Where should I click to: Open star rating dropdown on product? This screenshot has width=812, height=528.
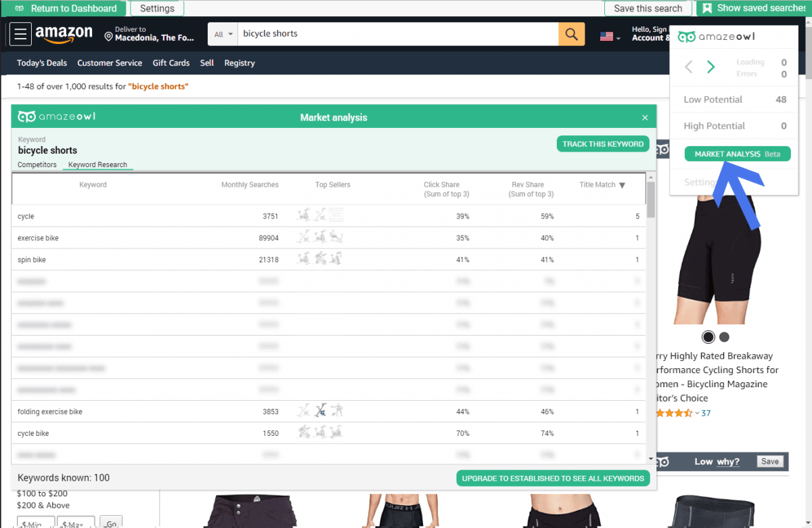click(697, 413)
